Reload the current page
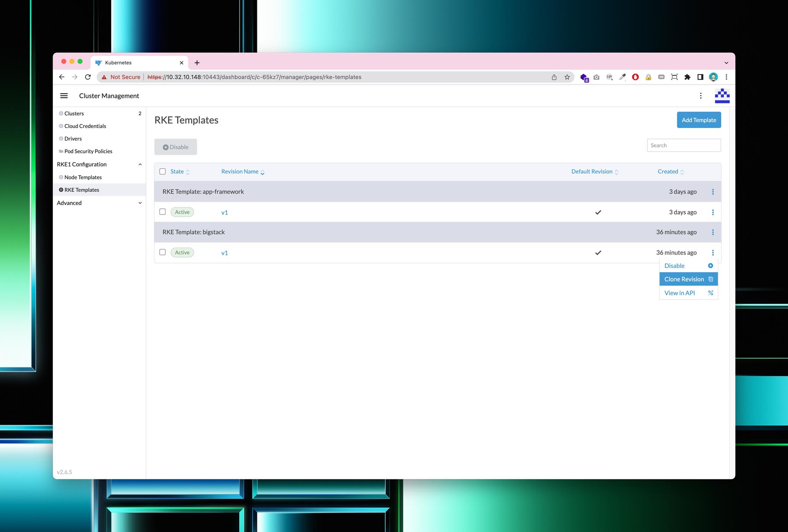The height and width of the screenshot is (532, 788). pyautogui.click(x=88, y=77)
